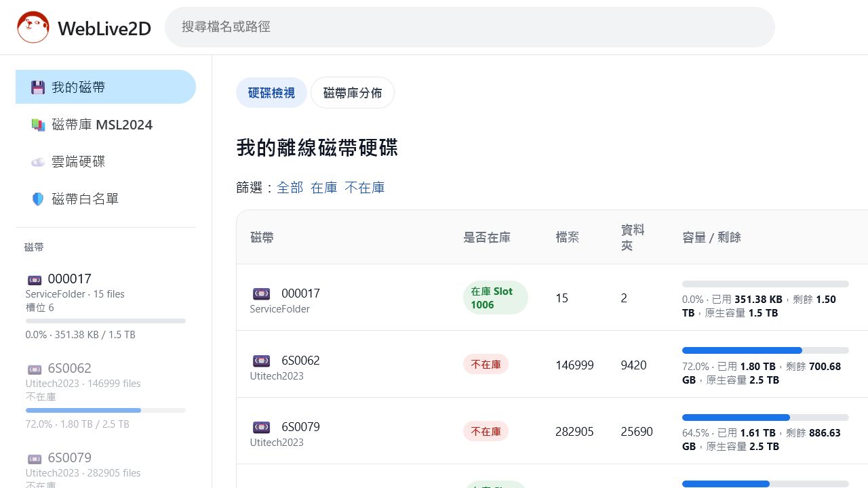
Task: Click file count 15 in row 000017
Action: [x=561, y=298]
